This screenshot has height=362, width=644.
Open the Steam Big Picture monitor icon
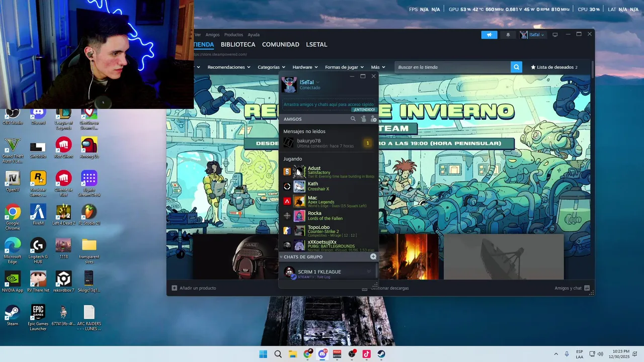click(x=555, y=35)
